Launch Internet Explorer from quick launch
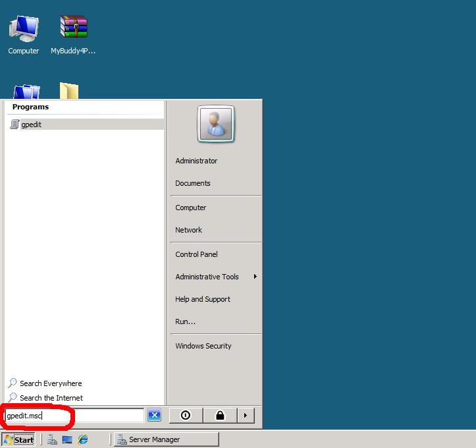 (83, 439)
